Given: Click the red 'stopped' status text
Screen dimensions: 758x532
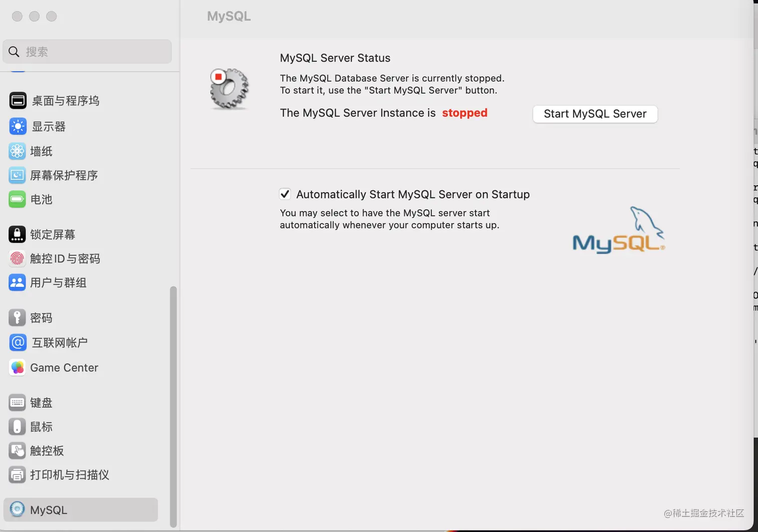Looking at the screenshot, I should [465, 113].
